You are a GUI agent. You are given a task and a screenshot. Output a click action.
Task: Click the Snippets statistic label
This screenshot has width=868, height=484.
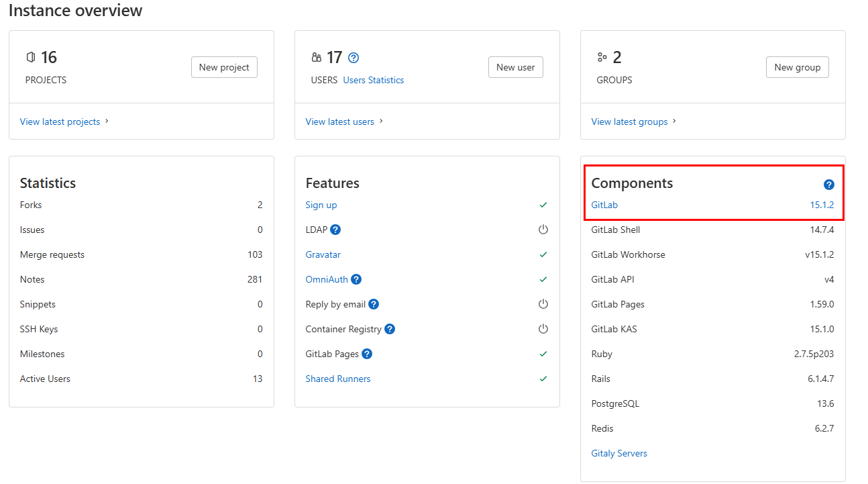pos(38,304)
